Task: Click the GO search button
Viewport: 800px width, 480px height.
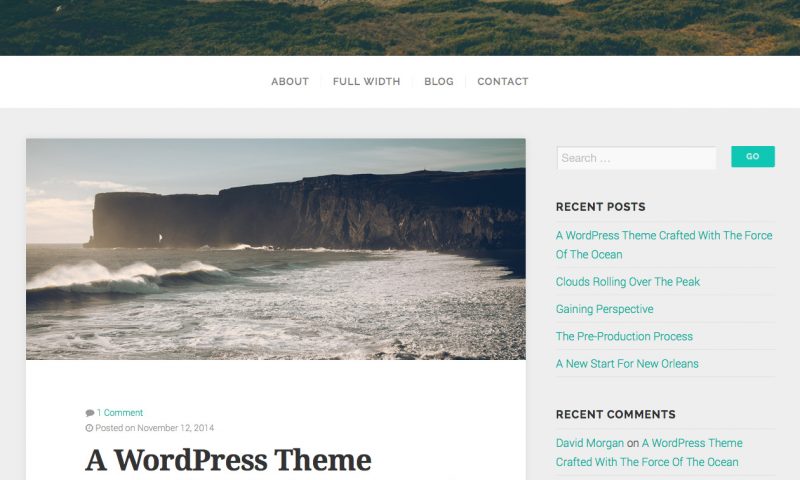Action: click(x=753, y=157)
